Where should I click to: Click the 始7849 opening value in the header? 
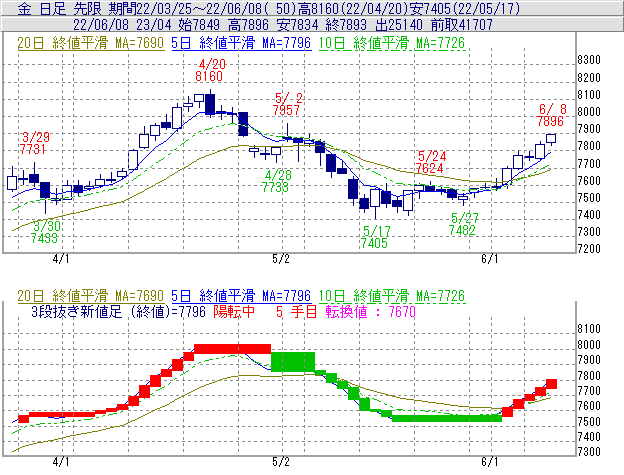pos(199,25)
